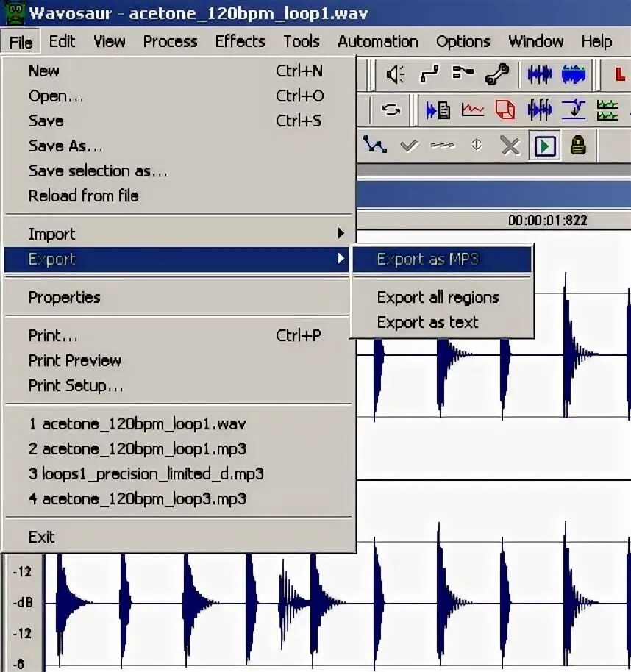Image resolution: width=631 pixels, height=672 pixels.
Task: Select Save As... entry
Action: pyautogui.click(x=178, y=146)
